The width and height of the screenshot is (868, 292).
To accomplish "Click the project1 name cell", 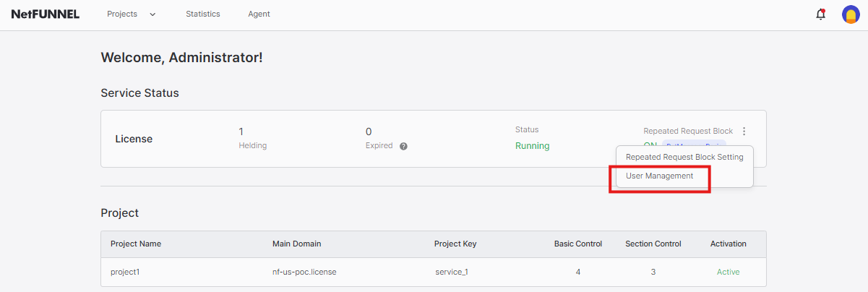I will pyautogui.click(x=124, y=272).
